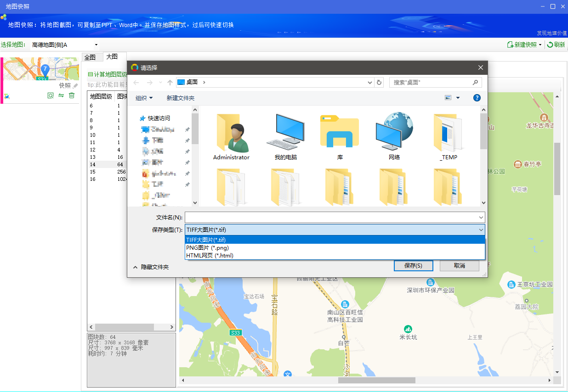Click 计算地图层级 button

pos(108,74)
